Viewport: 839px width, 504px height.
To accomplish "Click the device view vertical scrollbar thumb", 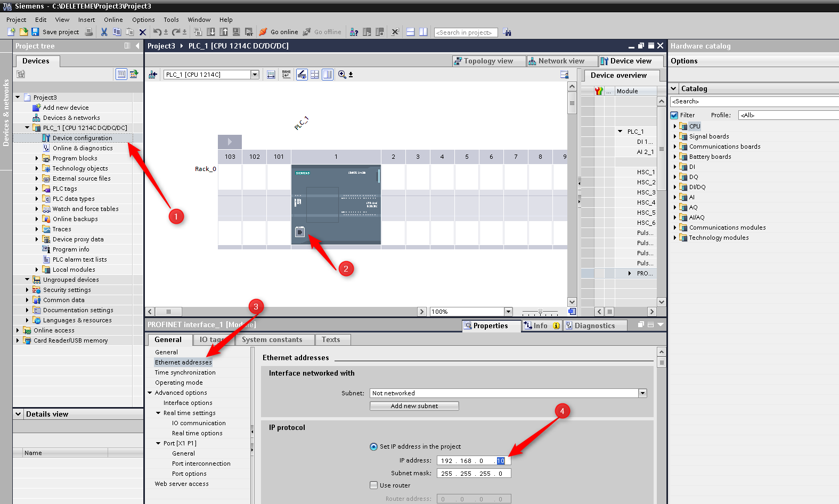I will point(572,103).
